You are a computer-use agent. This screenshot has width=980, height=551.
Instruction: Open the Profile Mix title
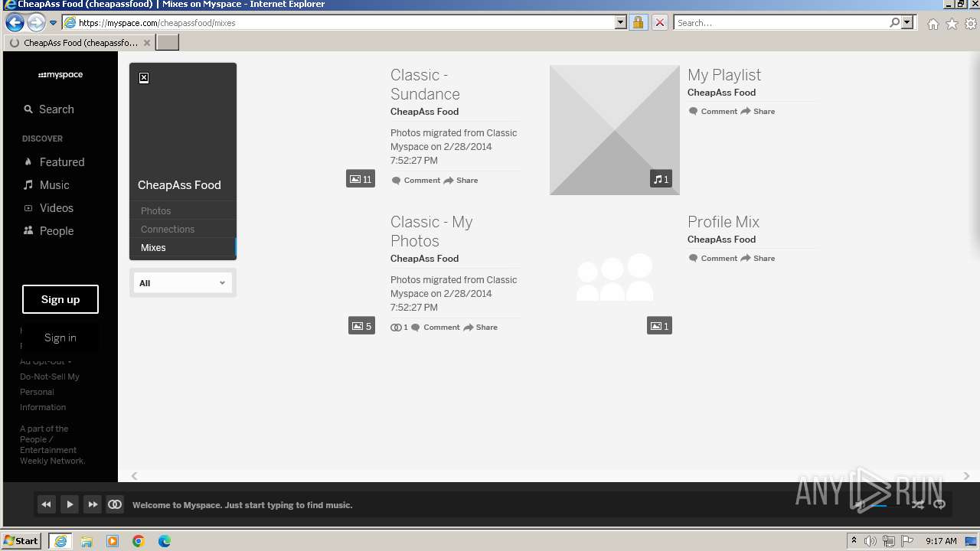click(724, 222)
